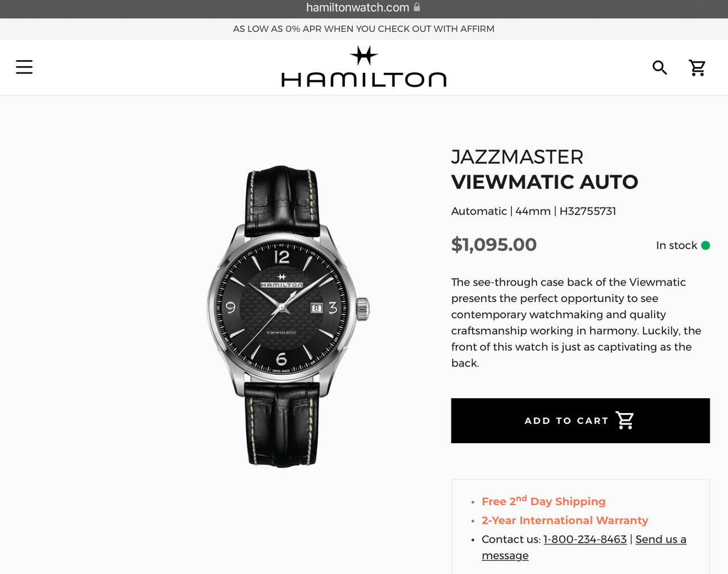Image resolution: width=728 pixels, height=574 pixels.
Task: Click the Hamilton logo
Action: tap(364, 67)
